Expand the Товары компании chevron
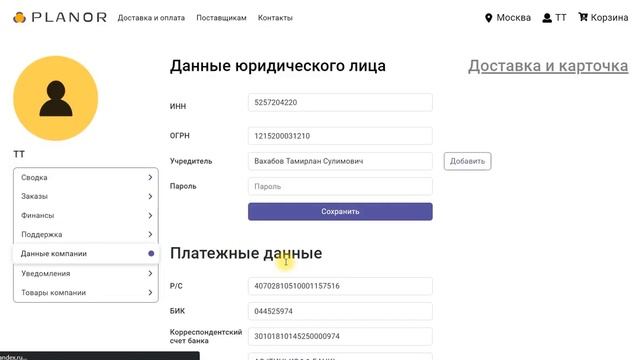Image resolution: width=640 pixels, height=360 pixels. point(150,293)
